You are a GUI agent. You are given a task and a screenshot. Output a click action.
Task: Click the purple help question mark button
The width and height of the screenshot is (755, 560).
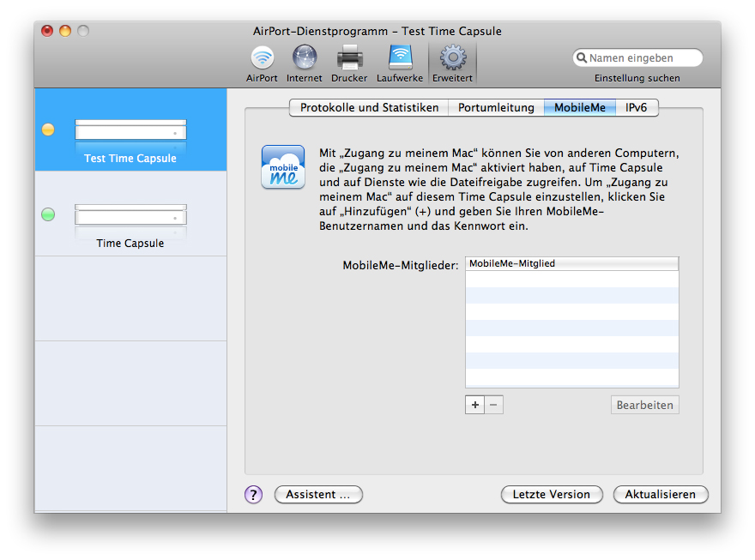pyautogui.click(x=253, y=494)
